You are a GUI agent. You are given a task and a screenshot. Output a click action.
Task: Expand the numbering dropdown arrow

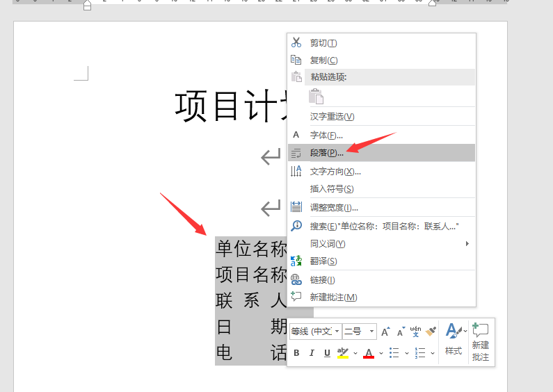[x=433, y=353]
